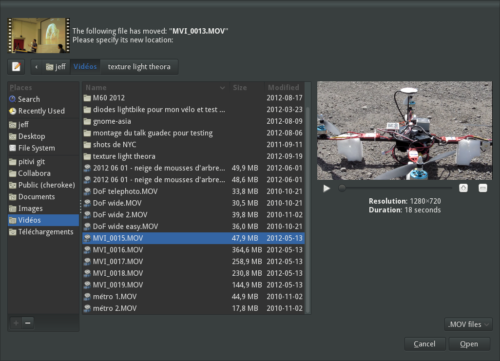Click the zoom-in icon beside the preview seek bar
This screenshot has height=361, width=500.
[x=463, y=188]
